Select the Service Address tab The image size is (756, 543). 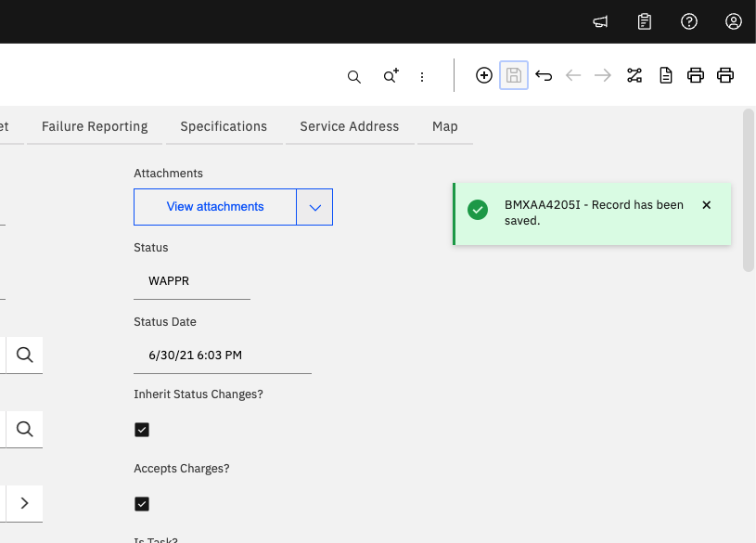349,126
